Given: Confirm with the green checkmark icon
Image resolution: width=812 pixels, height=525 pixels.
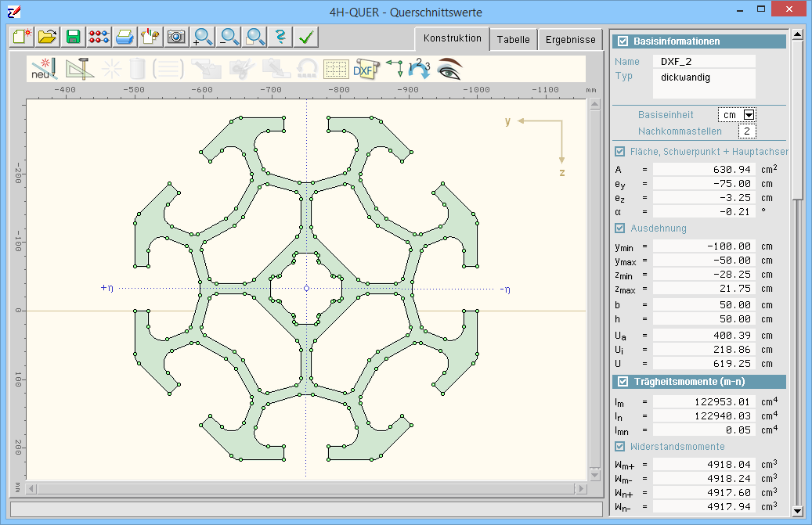Looking at the screenshot, I should tap(307, 37).
